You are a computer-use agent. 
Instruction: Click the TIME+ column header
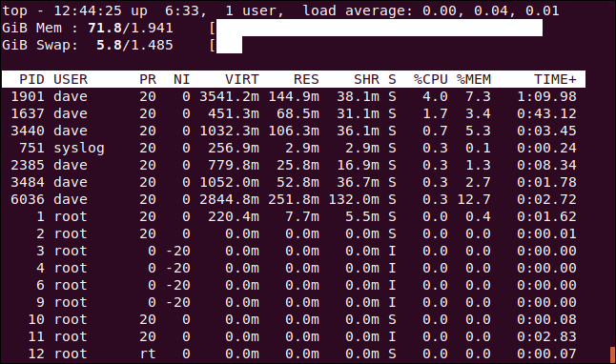(555, 80)
